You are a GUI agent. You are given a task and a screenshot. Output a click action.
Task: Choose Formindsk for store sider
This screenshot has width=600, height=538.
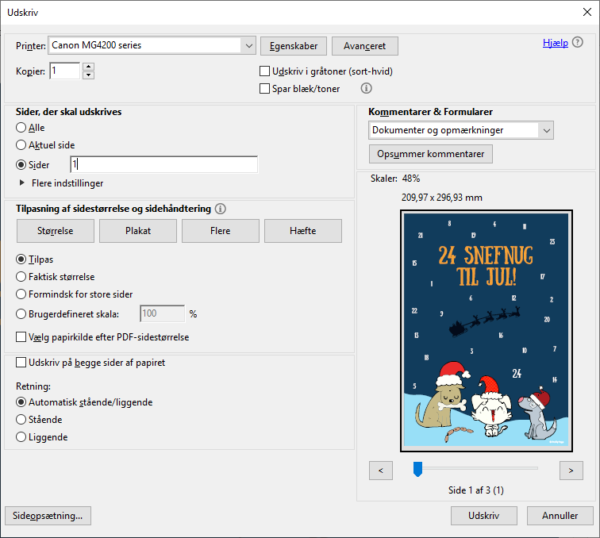click(x=21, y=294)
